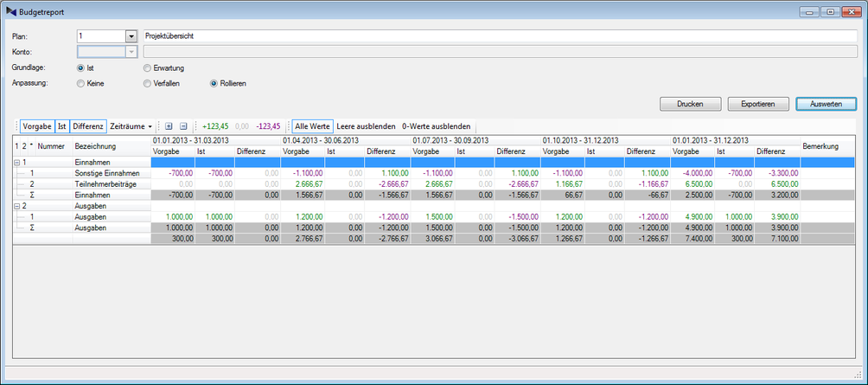Viewport: 868px width, 385px height.
Task: Click the purple -123,45 negative format item
Action: pos(269,126)
